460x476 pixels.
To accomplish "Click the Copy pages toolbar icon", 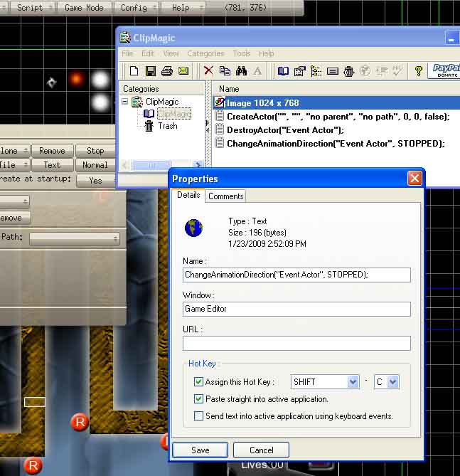I will click(x=225, y=70).
